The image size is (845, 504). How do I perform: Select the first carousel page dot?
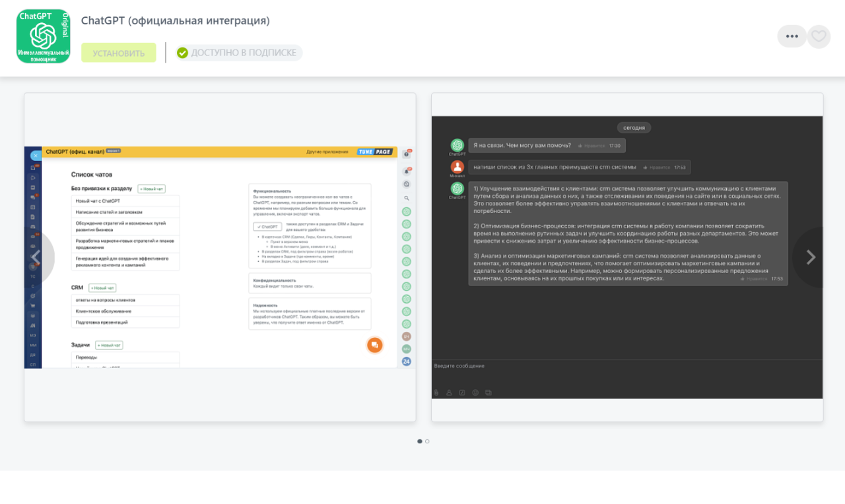(x=420, y=441)
